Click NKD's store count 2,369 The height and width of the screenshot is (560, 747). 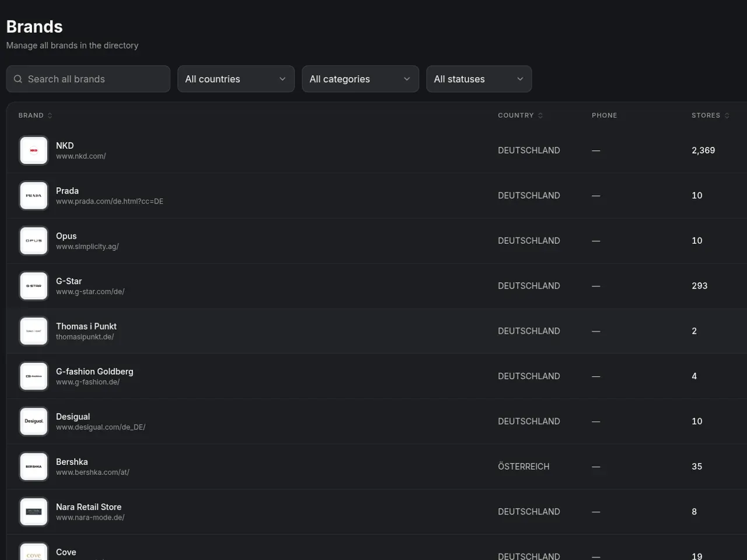pyautogui.click(x=703, y=150)
